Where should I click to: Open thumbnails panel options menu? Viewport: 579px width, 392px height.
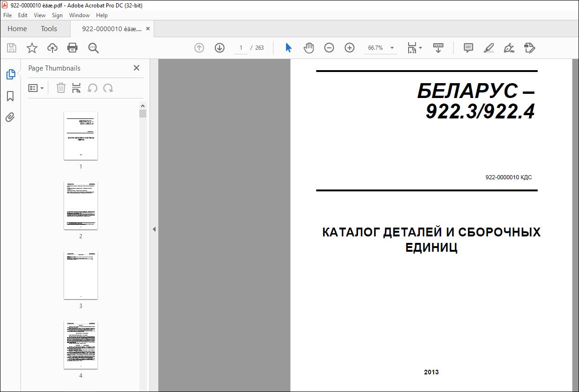point(36,88)
